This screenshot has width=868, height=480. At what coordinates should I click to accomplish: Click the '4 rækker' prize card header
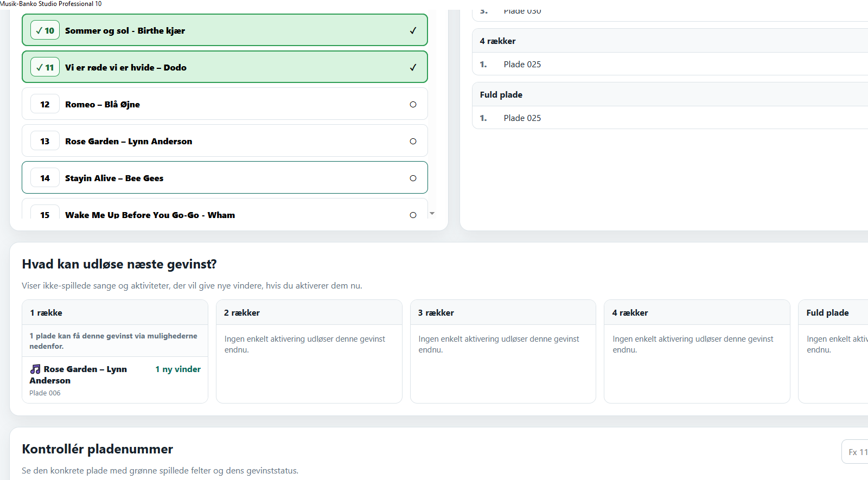tap(697, 312)
